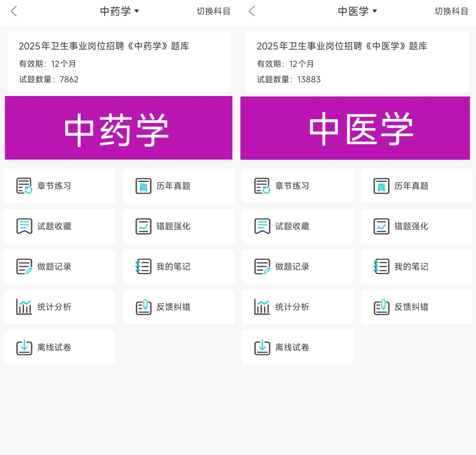
Task: Open 错题强化 icon in 中药学 screen
Action: coord(143,226)
